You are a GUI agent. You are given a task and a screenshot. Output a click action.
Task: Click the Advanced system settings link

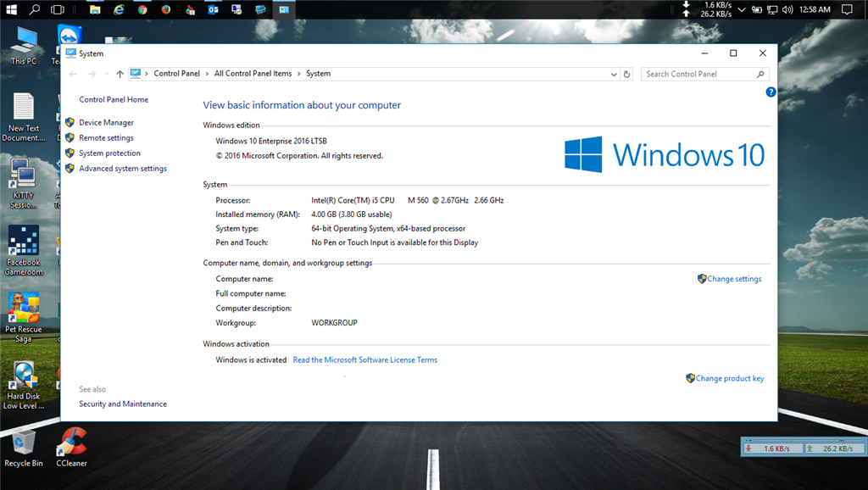122,169
